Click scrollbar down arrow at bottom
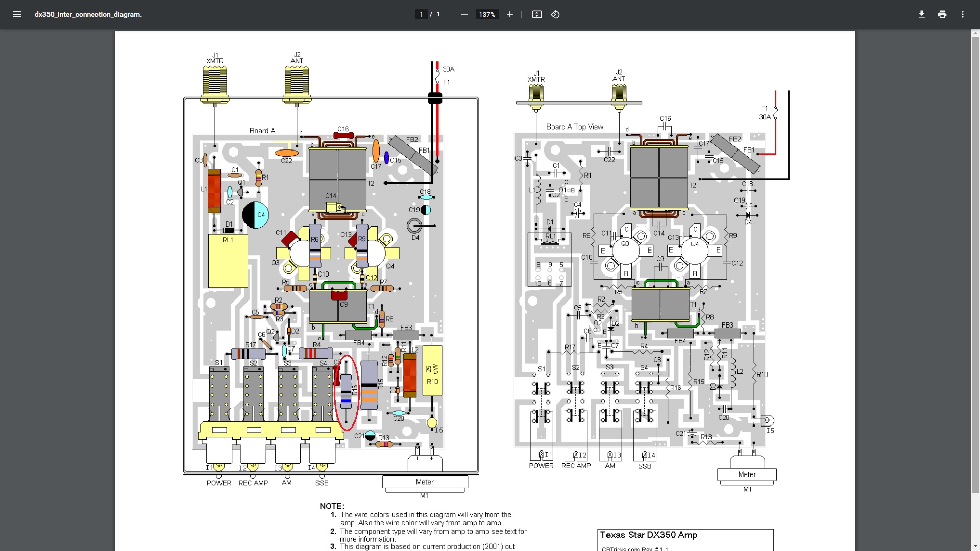 975,547
